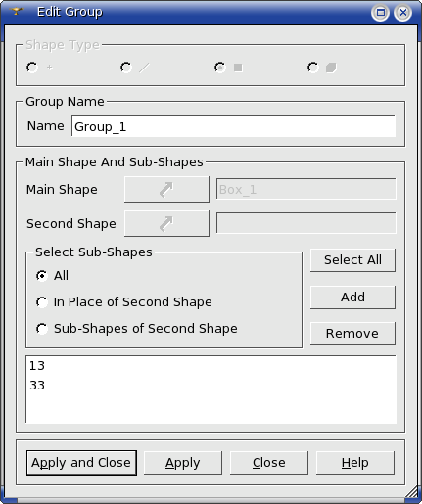Image resolution: width=422 pixels, height=504 pixels.
Task: Select the face shape type radio button
Action: 220,68
